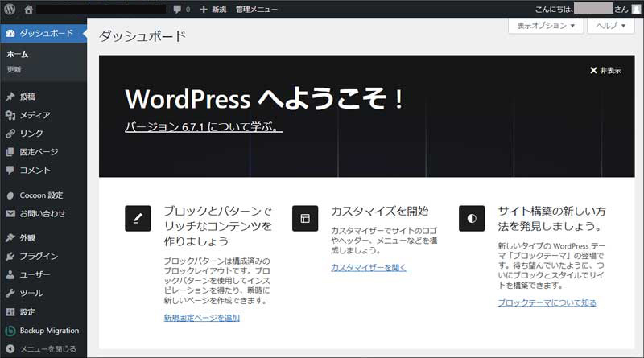Dismiss the welcome panel with 非表示
The height and width of the screenshot is (358, 644).
605,71
